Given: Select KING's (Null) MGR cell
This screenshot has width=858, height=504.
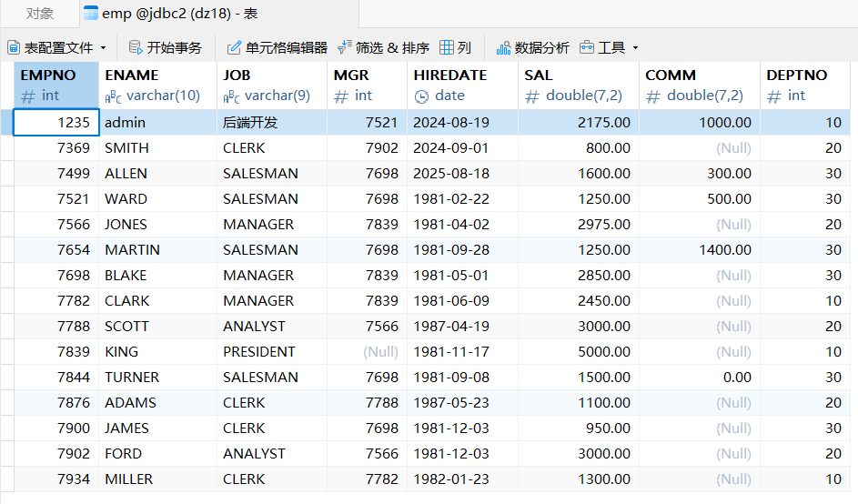Looking at the screenshot, I should tap(368, 352).
